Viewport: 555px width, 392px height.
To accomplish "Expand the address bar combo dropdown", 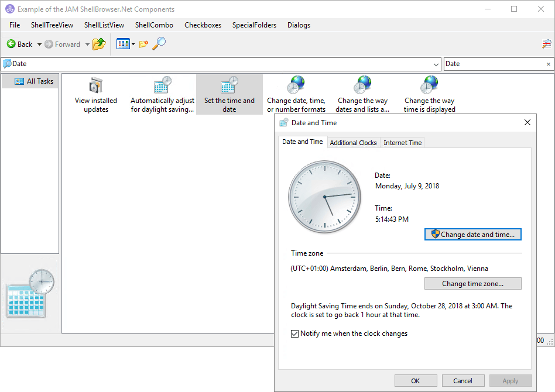I will [436, 64].
